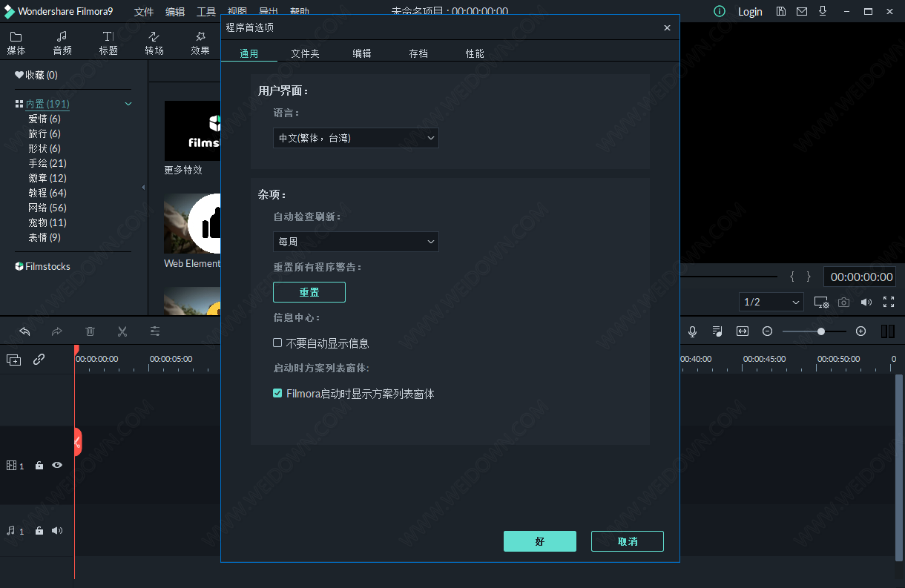Click the 取消 cancel button
Image resolution: width=905 pixels, height=588 pixels.
tap(628, 541)
